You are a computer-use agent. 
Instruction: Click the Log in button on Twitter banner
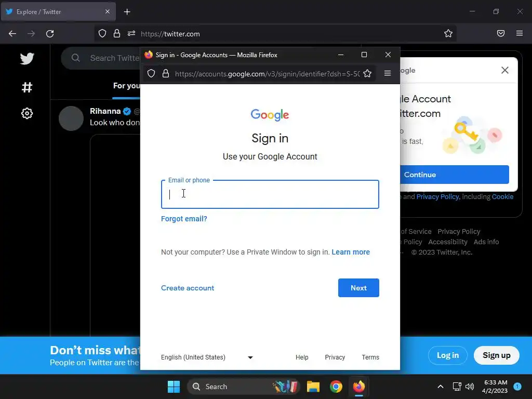coord(447,355)
